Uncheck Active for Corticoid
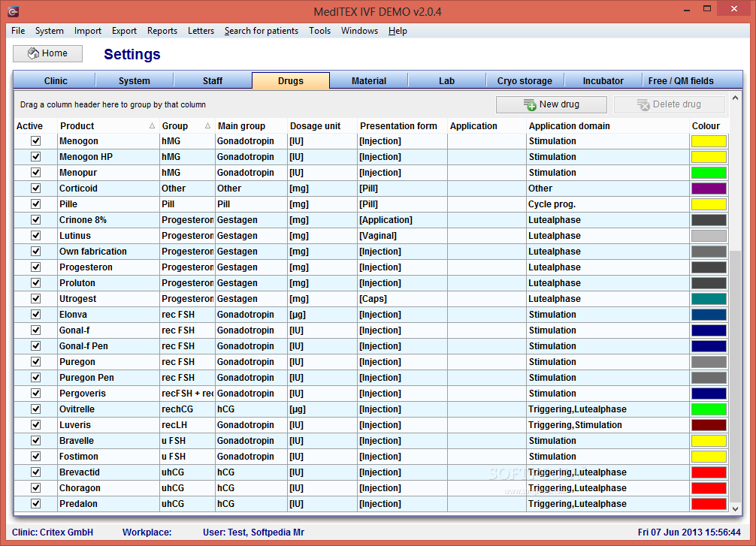This screenshot has width=756, height=546. click(x=35, y=188)
